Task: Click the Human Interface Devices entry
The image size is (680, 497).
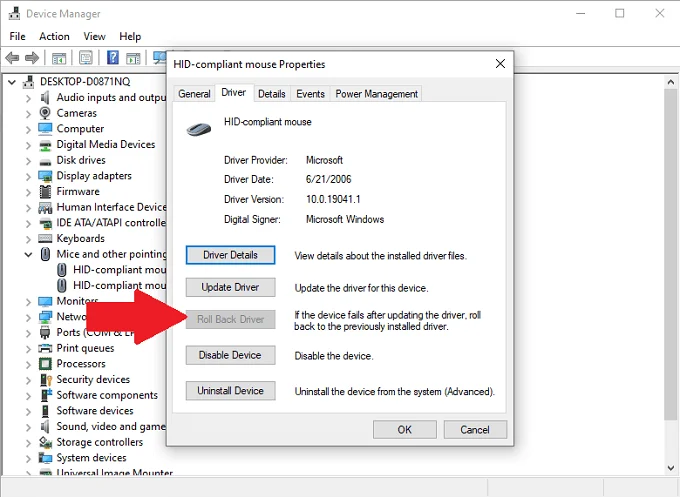Action: [x=111, y=207]
